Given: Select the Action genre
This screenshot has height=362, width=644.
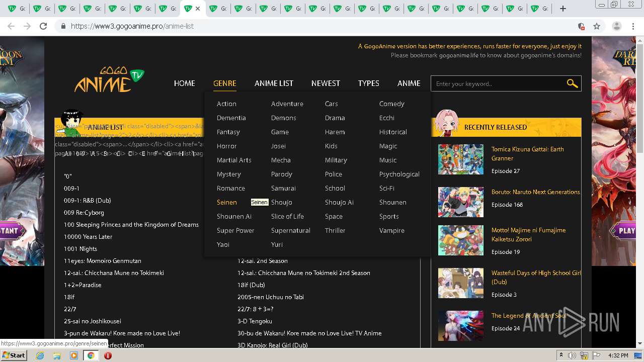Looking at the screenshot, I should tap(226, 104).
